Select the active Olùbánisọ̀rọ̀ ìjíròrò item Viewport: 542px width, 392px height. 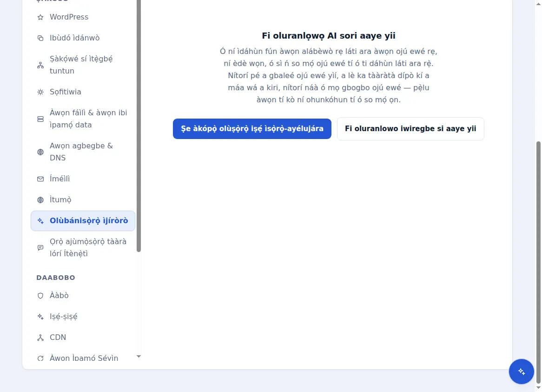tap(83, 221)
